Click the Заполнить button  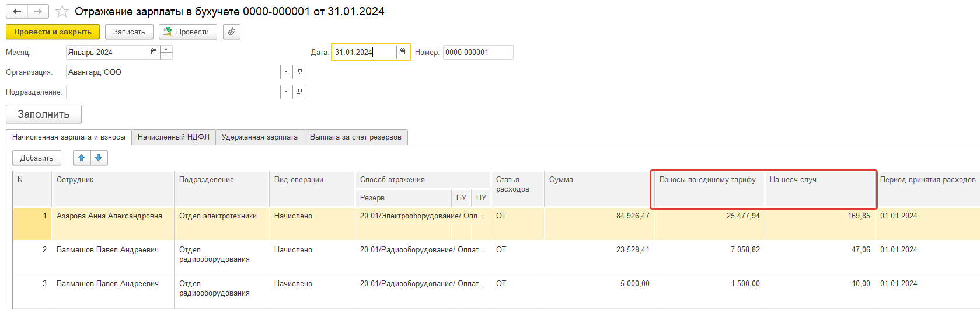[44, 114]
